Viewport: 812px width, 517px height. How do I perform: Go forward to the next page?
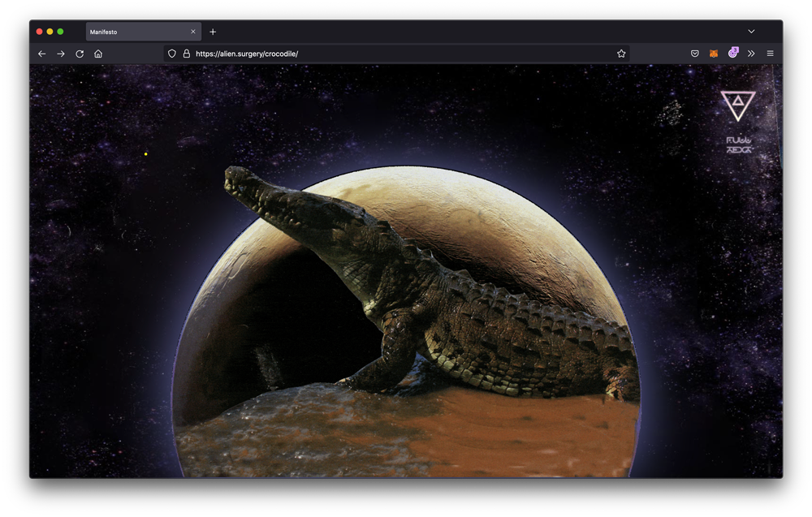(61, 54)
